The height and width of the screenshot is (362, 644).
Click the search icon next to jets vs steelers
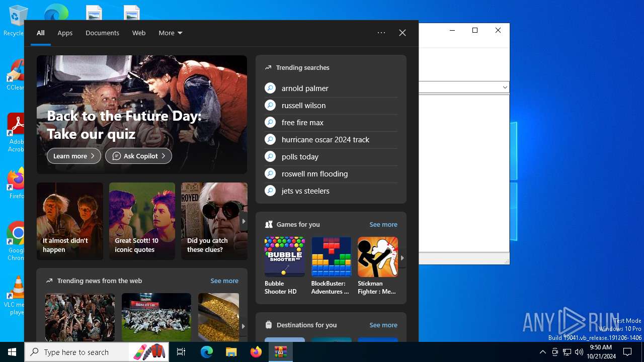[x=270, y=191]
